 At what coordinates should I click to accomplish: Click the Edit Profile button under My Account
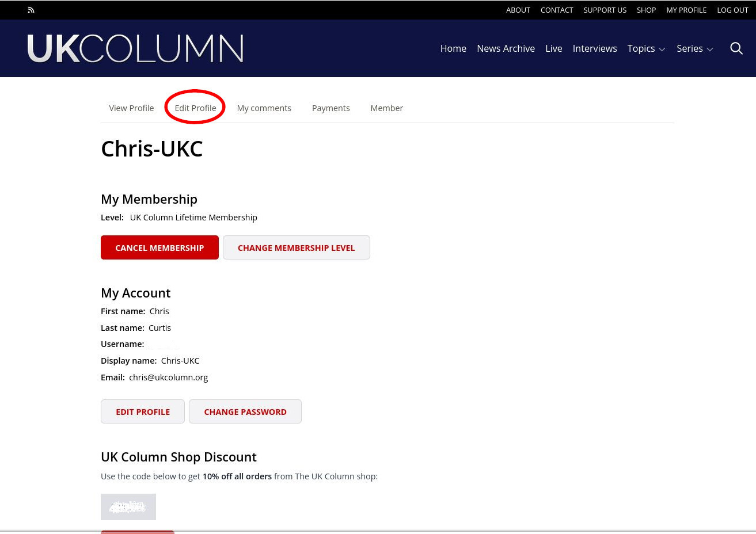(143, 411)
